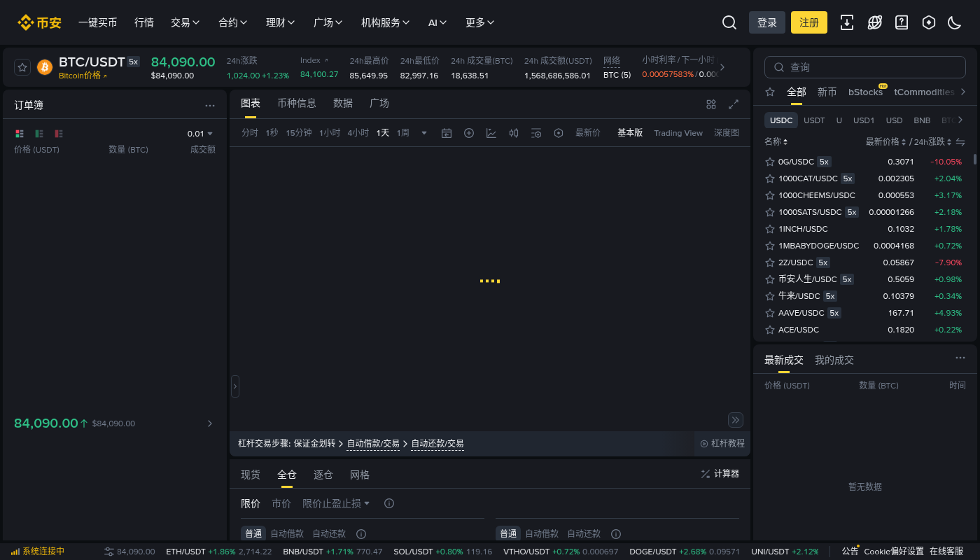Screen dimensions: 980x560
Task: Click the Binance logo in the header
Action: pos(39,22)
